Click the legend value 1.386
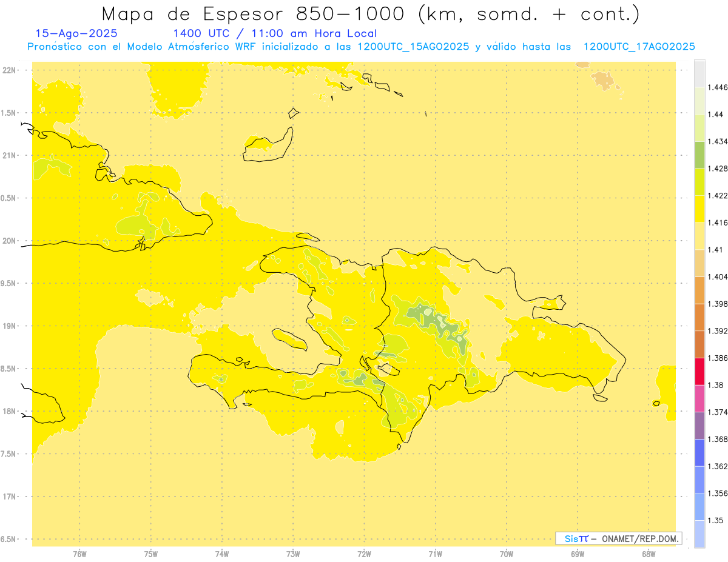728x562 pixels. click(718, 358)
